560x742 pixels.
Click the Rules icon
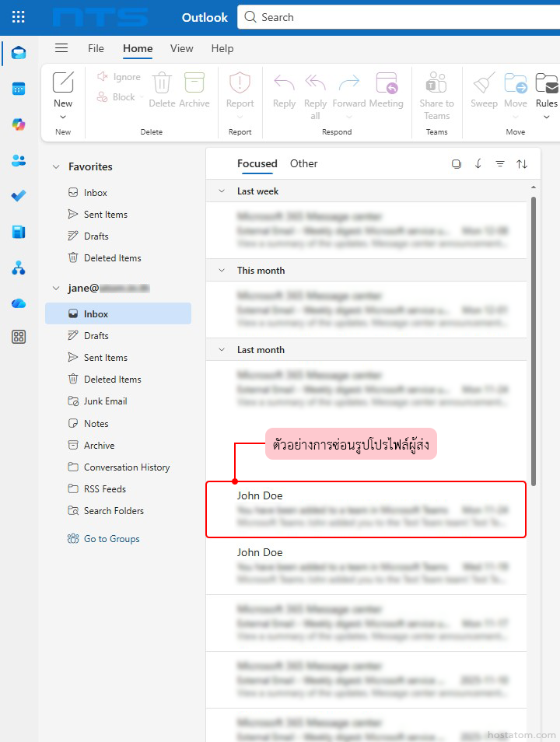547,82
